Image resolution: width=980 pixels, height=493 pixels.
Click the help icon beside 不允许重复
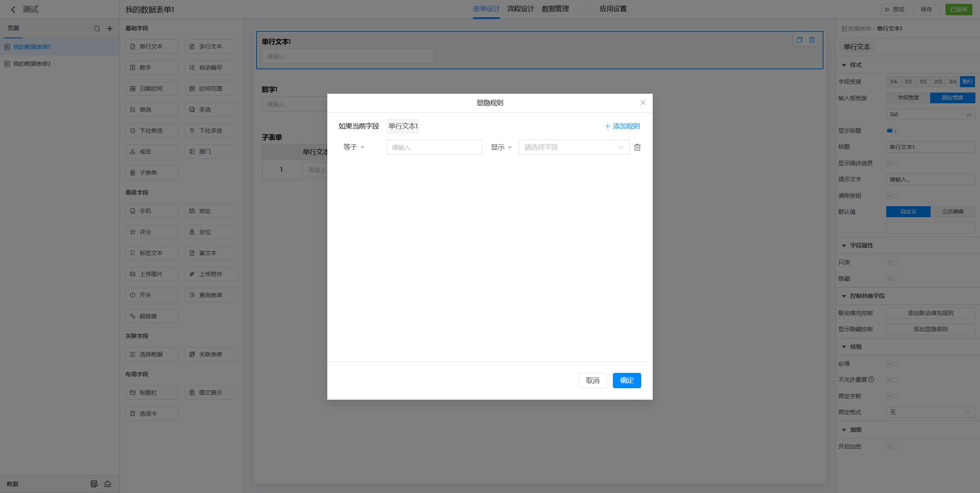(871, 379)
